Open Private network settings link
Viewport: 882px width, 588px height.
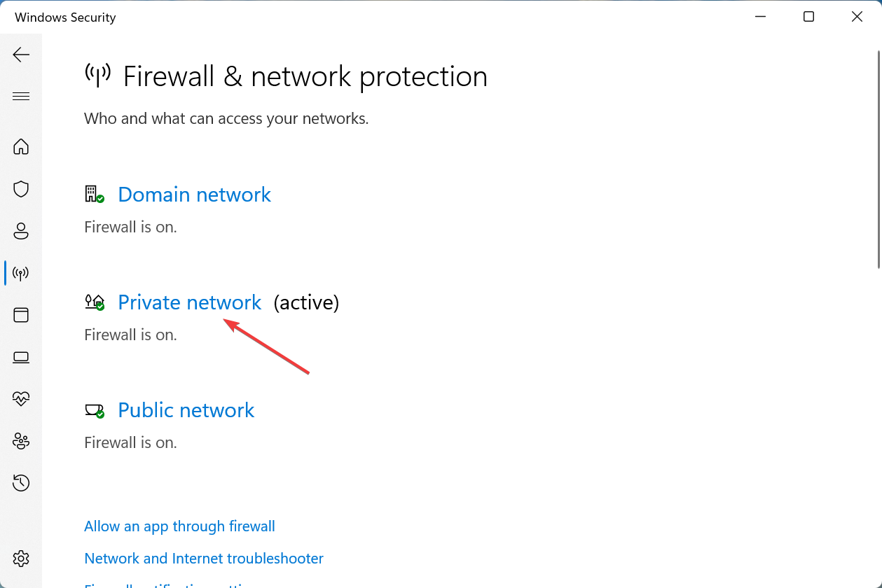[x=189, y=302]
